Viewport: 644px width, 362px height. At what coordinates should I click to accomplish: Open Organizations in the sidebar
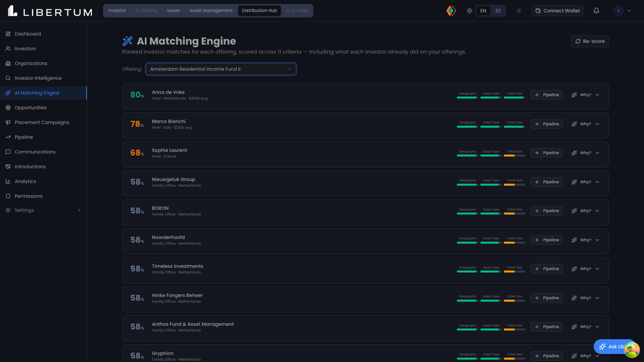coord(43,63)
